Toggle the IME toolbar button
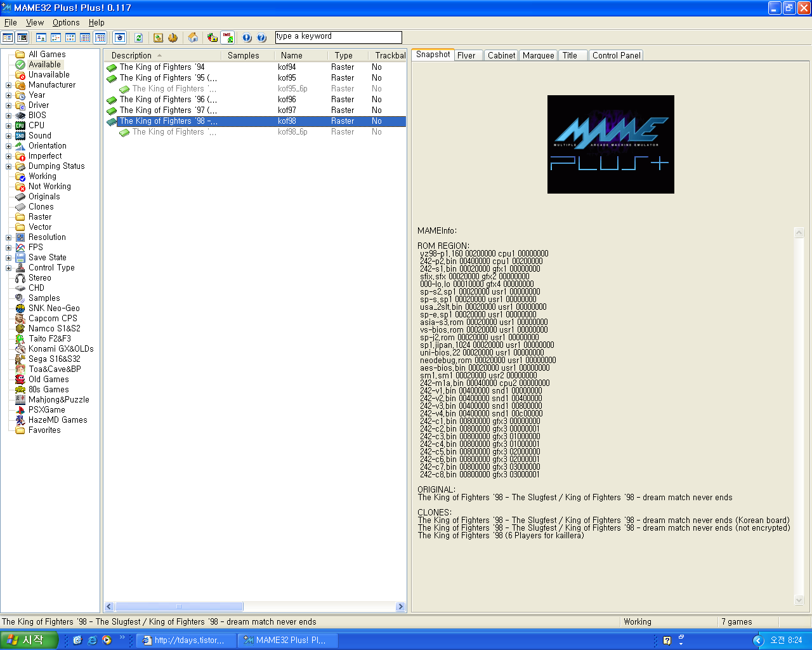Viewport: 812px width, 650px height. coord(227,37)
